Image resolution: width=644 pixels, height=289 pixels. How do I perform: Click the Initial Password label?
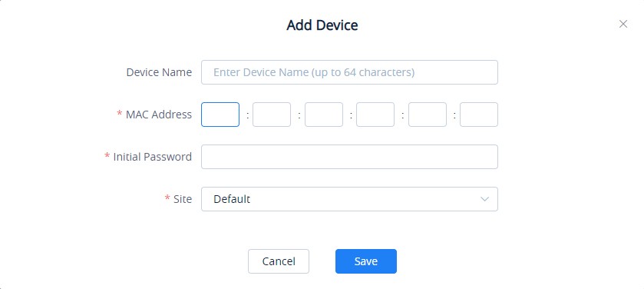[x=153, y=157]
